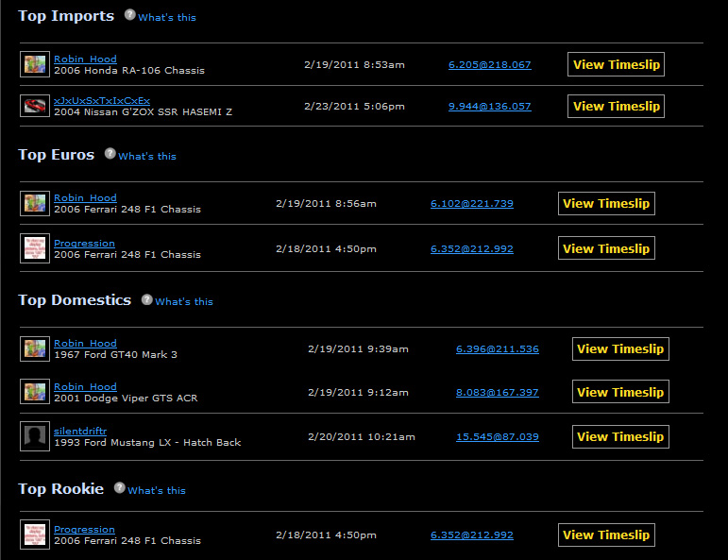View Timeslip for 2006 Honda RA-106 Chassis
This screenshot has width=728, height=560.
[616, 64]
